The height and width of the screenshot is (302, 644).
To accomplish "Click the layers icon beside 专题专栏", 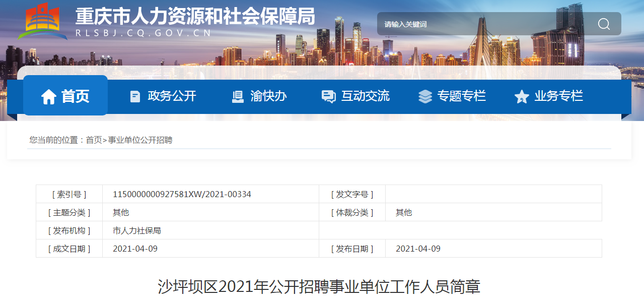I will (x=425, y=96).
